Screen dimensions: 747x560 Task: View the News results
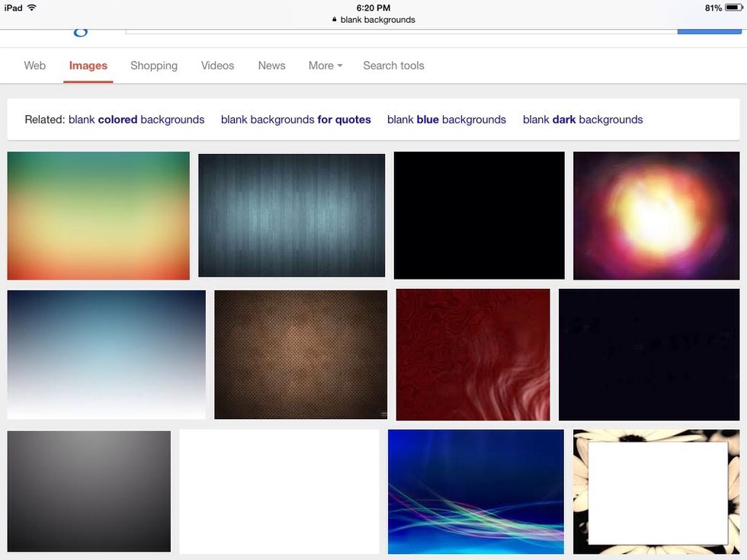pyautogui.click(x=271, y=66)
